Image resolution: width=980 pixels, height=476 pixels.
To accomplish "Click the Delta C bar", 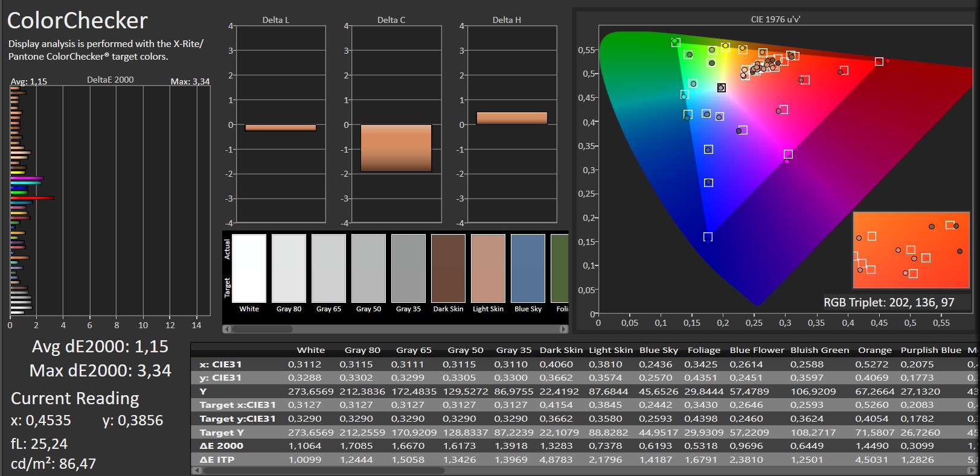I will click(x=396, y=148).
